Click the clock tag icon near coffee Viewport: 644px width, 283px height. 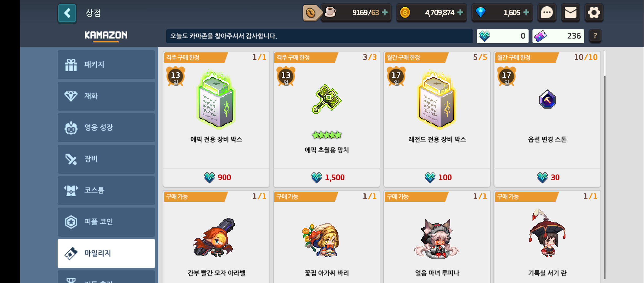312,13
